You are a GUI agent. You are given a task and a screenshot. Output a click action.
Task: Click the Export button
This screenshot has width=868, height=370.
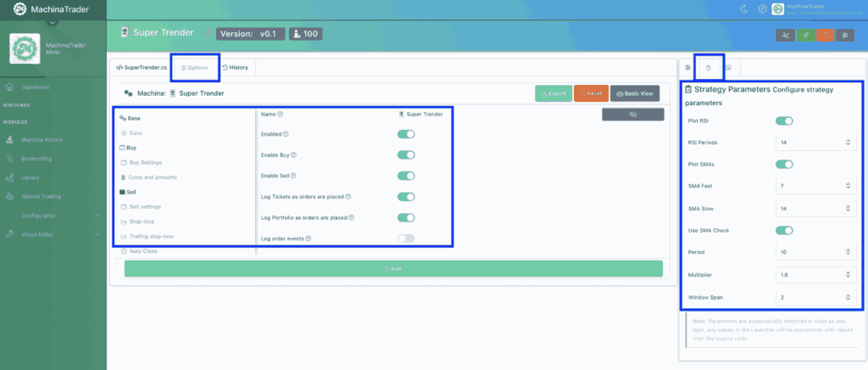click(553, 93)
